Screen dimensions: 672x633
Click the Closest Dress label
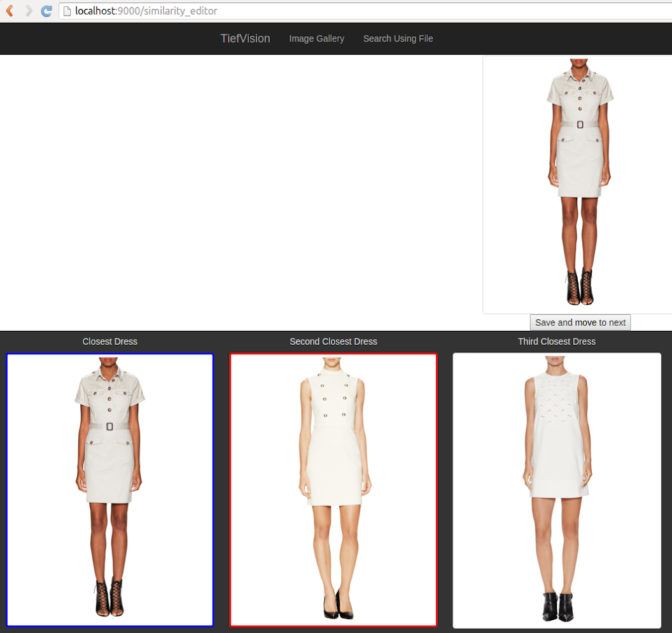point(109,342)
